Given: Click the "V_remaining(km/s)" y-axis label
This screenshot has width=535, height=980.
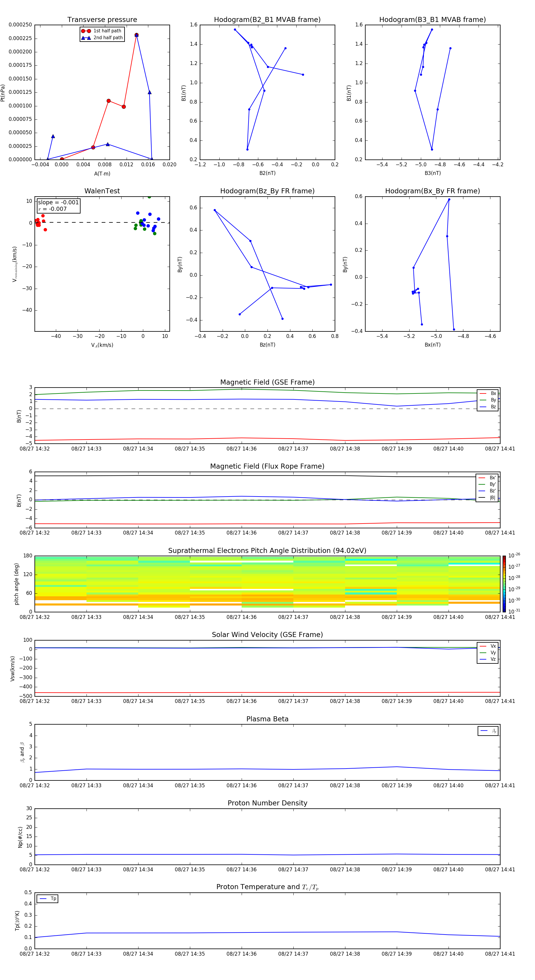Looking at the screenshot, I should pos(15,264).
